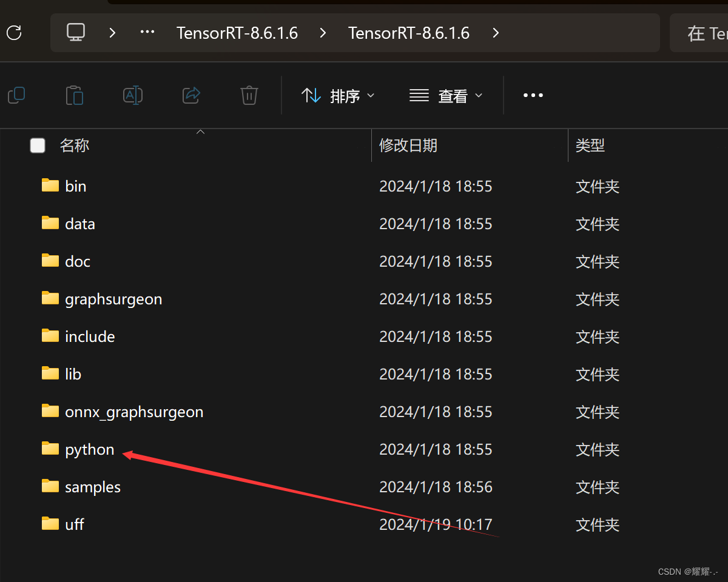The height and width of the screenshot is (582, 728).
Task: Click the This PC monitor icon
Action: click(x=76, y=32)
